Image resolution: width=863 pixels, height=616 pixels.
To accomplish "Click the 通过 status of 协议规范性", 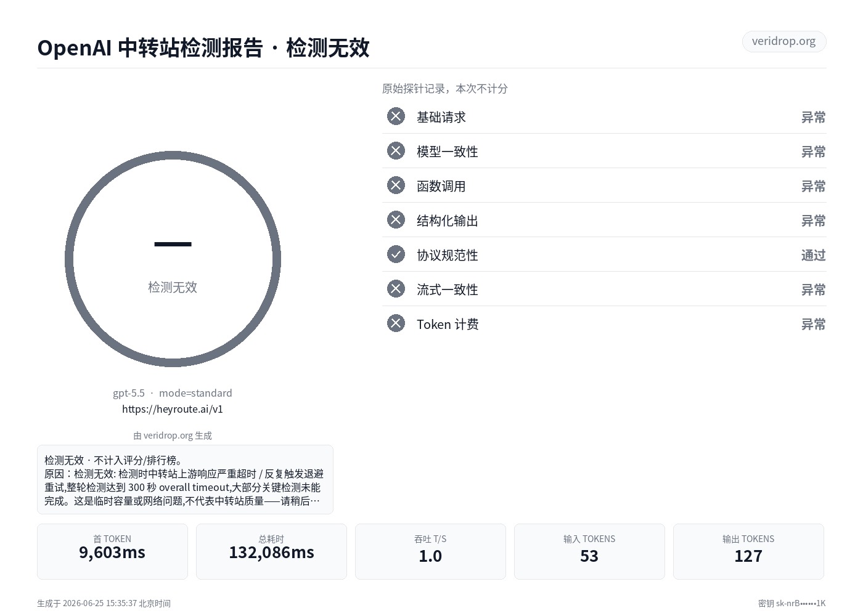I will 813,255.
